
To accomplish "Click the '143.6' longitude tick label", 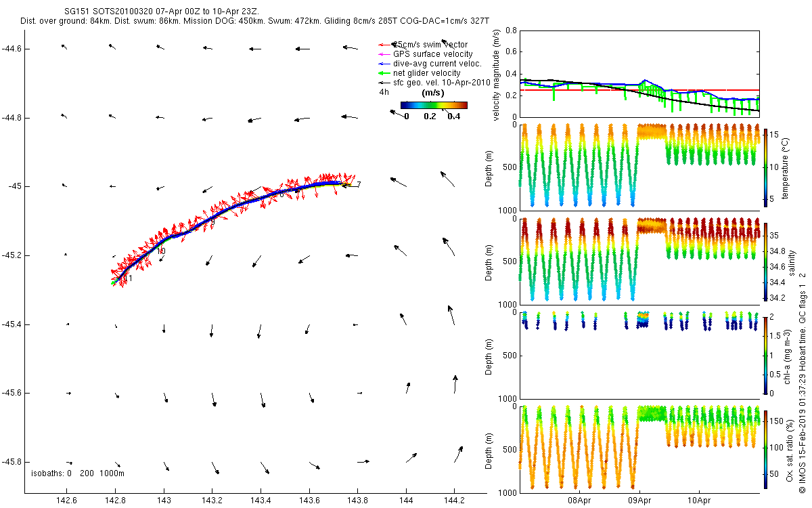I will [x=309, y=500].
